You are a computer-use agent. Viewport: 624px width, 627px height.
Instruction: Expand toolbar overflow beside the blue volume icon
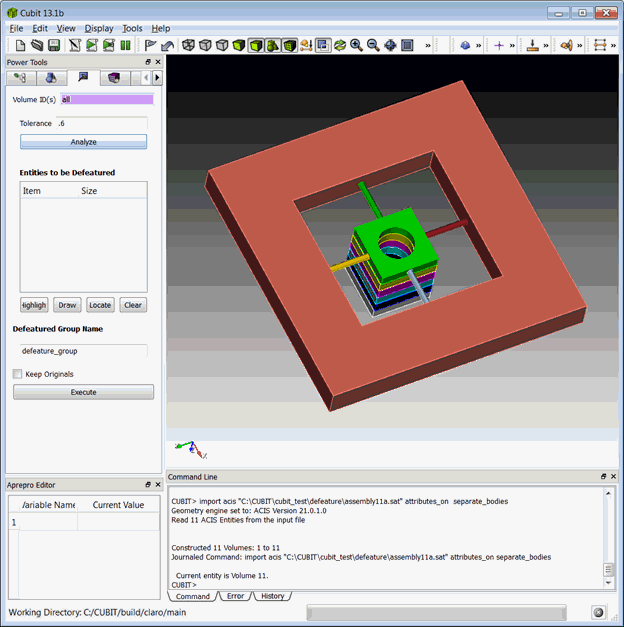(x=479, y=45)
